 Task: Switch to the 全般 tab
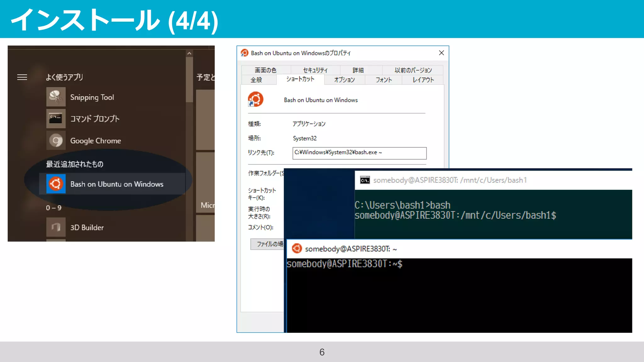(x=256, y=80)
